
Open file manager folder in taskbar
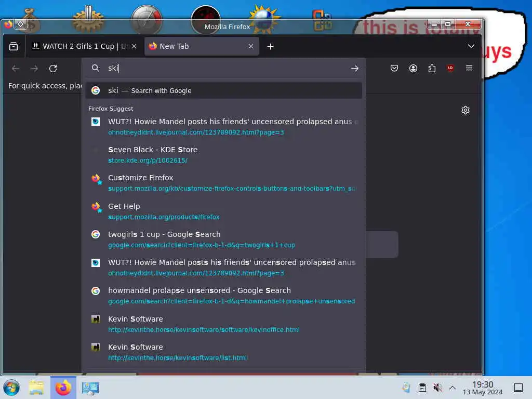click(x=36, y=388)
